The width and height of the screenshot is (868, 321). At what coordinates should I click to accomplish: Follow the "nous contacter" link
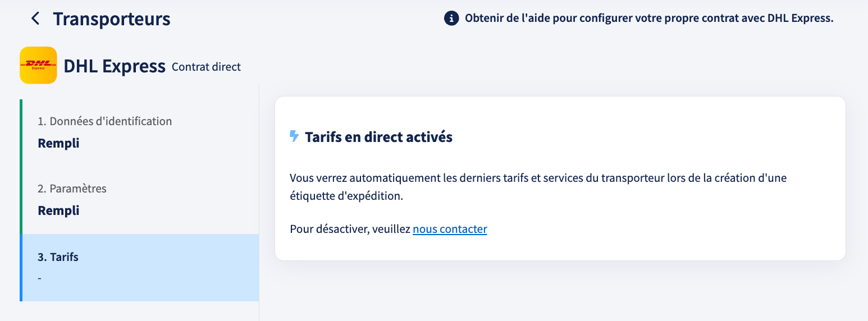click(450, 229)
